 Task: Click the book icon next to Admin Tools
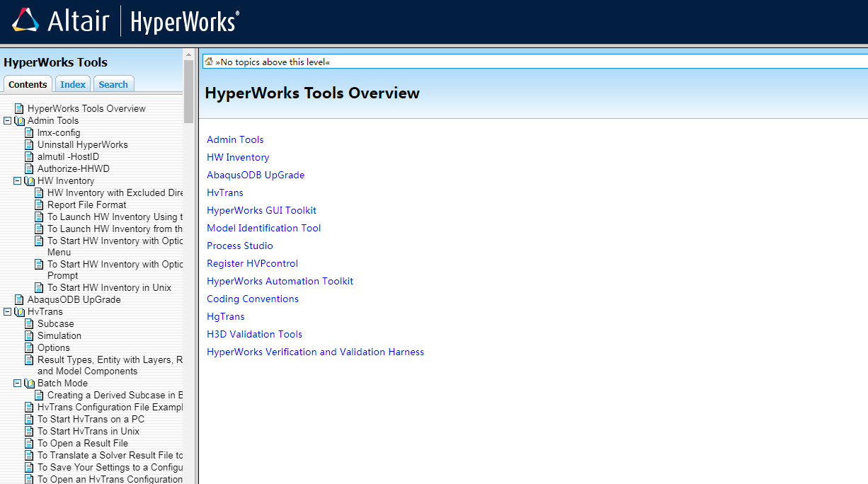pos(19,121)
